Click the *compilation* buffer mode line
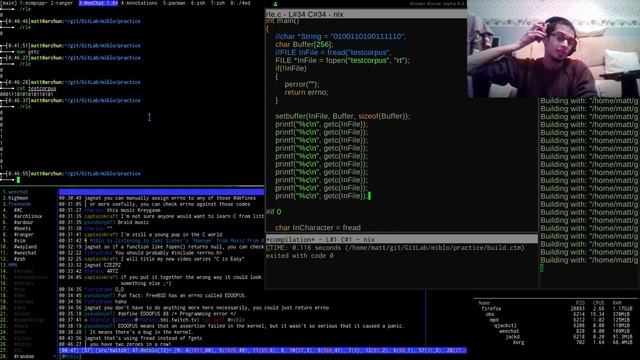 (402, 240)
